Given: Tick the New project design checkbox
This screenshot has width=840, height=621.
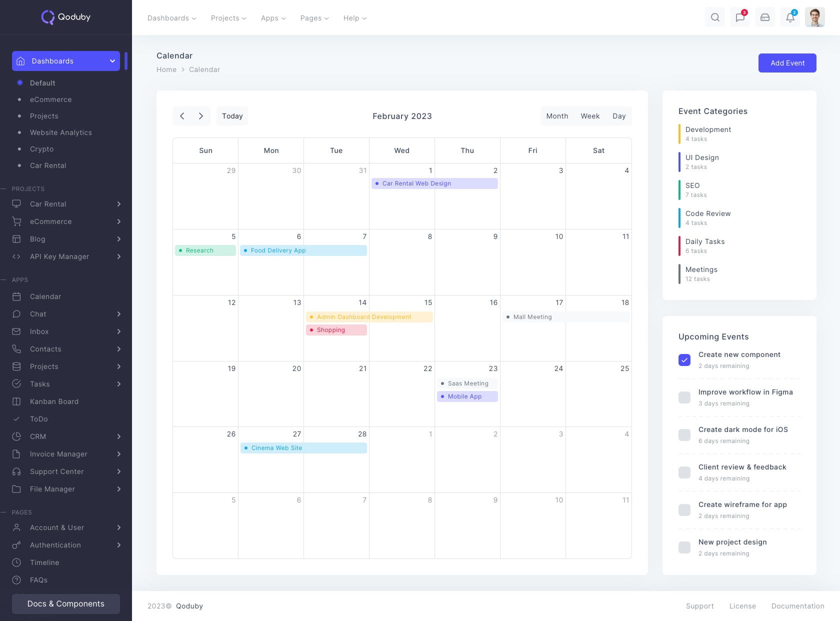Looking at the screenshot, I should (x=684, y=547).
